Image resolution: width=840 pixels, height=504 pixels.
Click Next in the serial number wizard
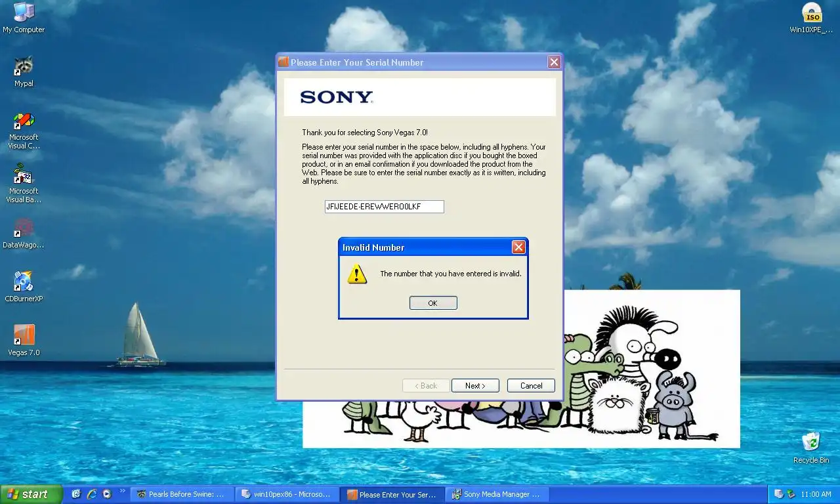coord(475,386)
